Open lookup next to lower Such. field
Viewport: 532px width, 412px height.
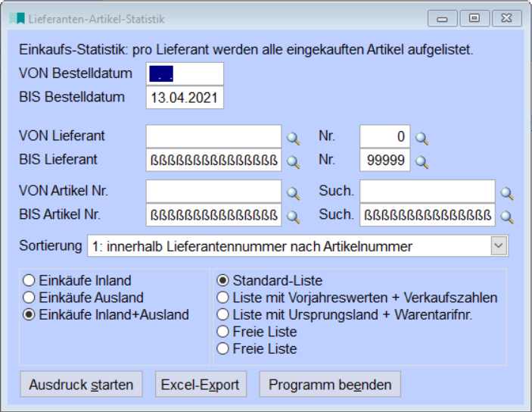tap(507, 217)
